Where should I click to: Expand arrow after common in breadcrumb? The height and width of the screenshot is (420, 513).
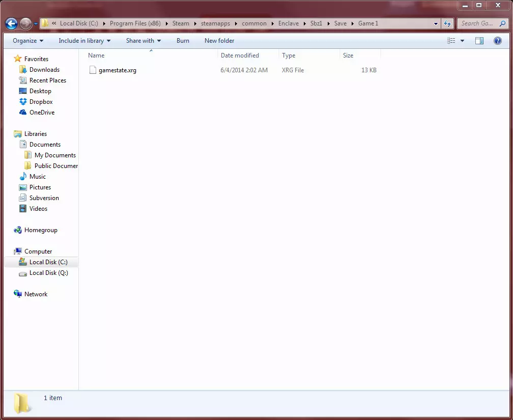[x=272, y=23]
